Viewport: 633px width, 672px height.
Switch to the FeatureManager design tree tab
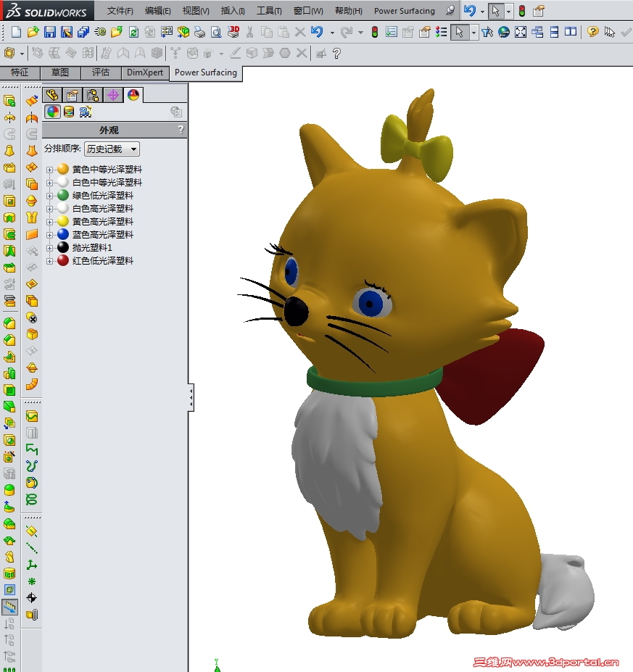pos(51,94)
